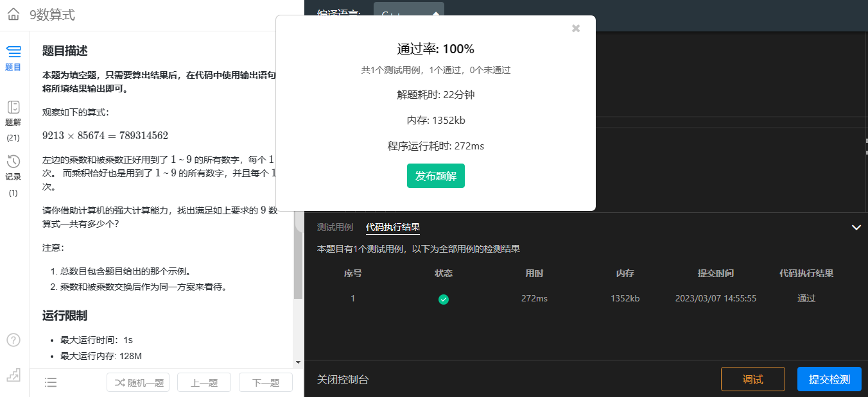Screen dimensions: 868x397
Task: Click 程序运行耗时: 272ms text
Action: point(436,146)
